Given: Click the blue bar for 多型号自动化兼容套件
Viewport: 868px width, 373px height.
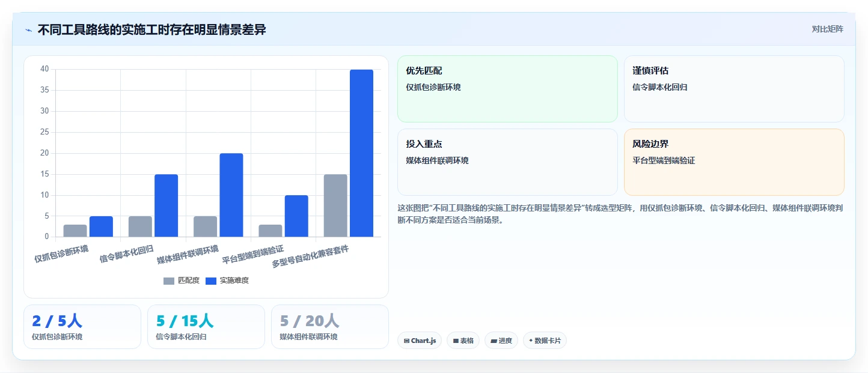Looking at the screenshot, I should pyautogui.click(x=362, y=153).
